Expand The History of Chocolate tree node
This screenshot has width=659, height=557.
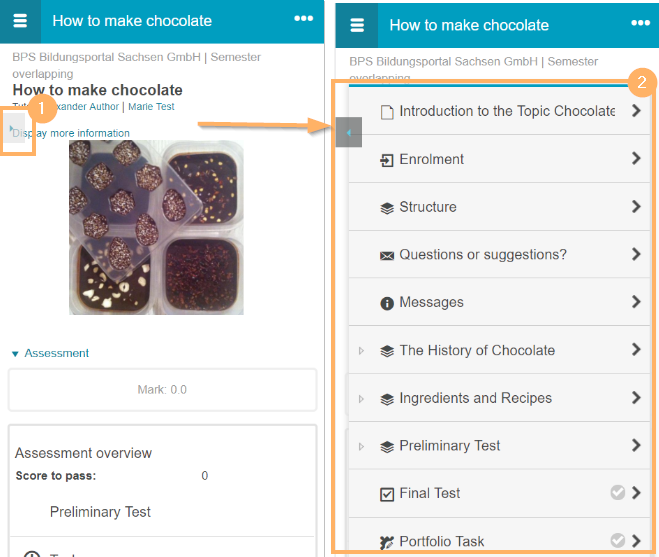click(x=361, y=351)
